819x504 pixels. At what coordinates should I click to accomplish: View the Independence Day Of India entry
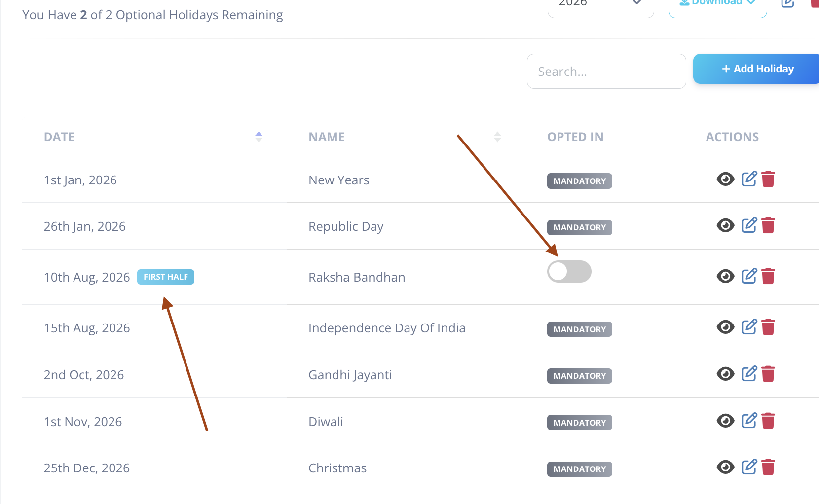(x=725, y=327)
